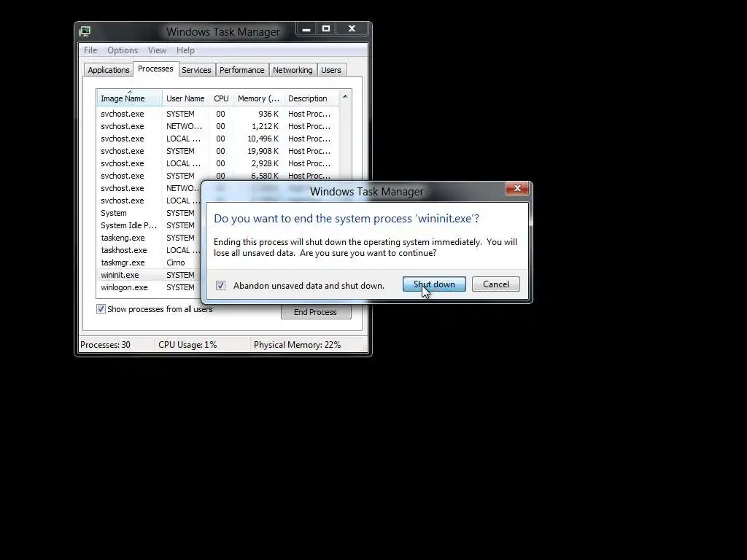Select svchost.exe using 6,580 K memory
747x560 pixels.
tap(217, 176)
